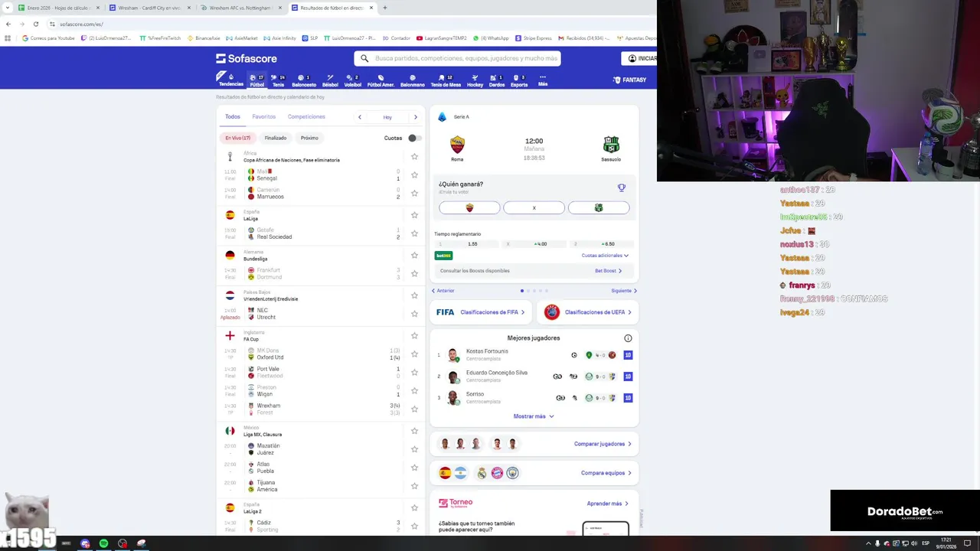Select the En Vivo (17) filter

(x=237, y=138)
